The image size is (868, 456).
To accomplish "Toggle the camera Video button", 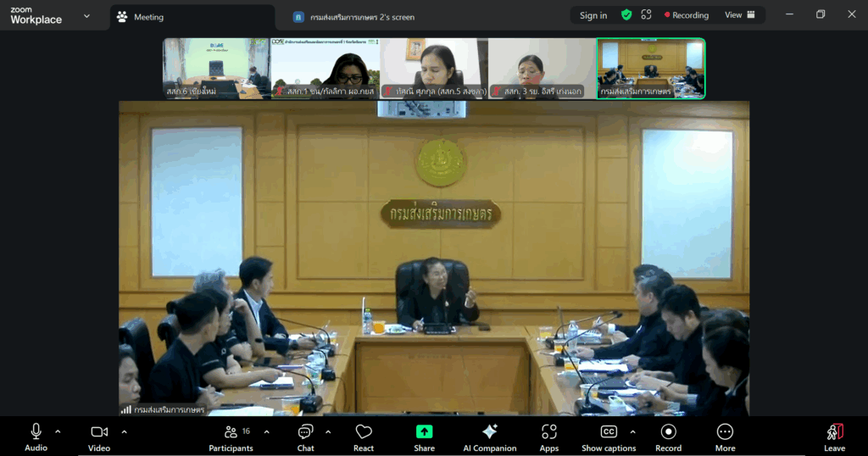I will point(99,437).
